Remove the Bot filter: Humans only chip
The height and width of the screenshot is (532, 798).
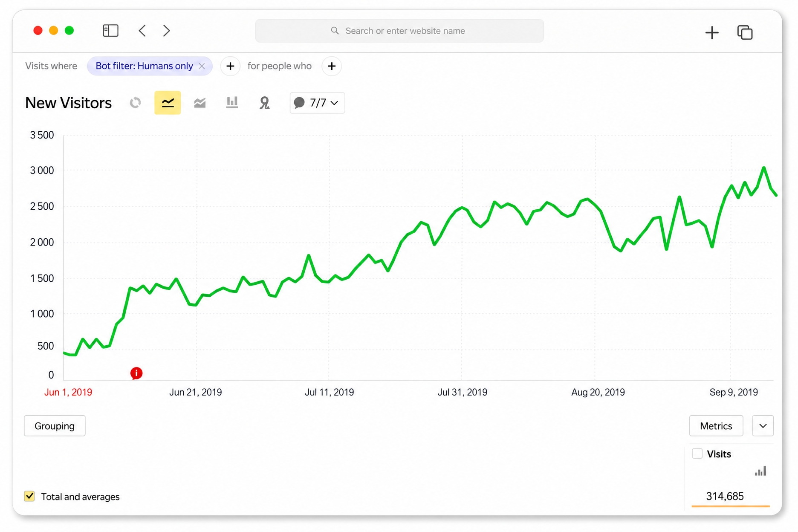[202, 66]
